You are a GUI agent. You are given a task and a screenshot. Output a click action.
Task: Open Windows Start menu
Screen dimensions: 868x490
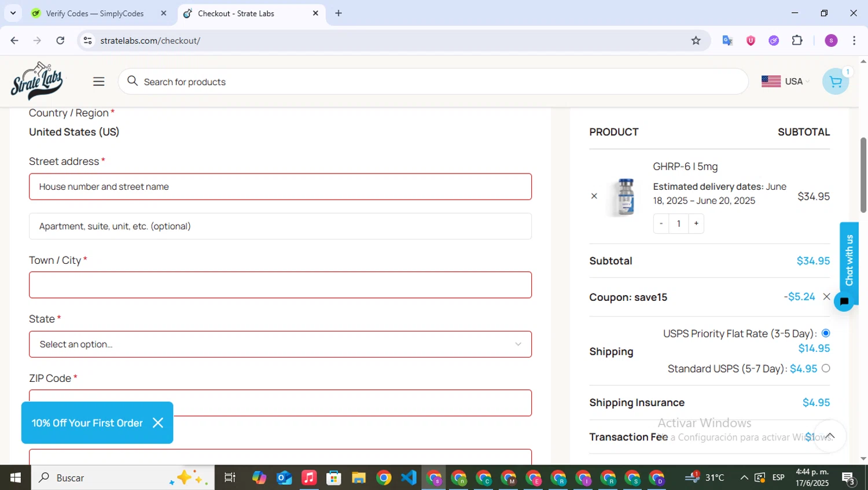15,478
